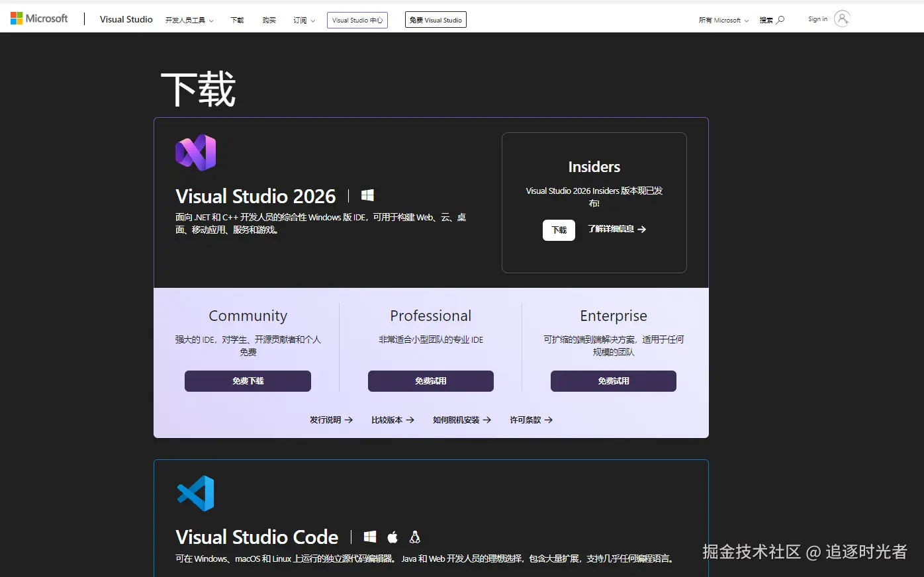
Task: Expand the 订阅 dropdown menu
Action: point(304,21)
